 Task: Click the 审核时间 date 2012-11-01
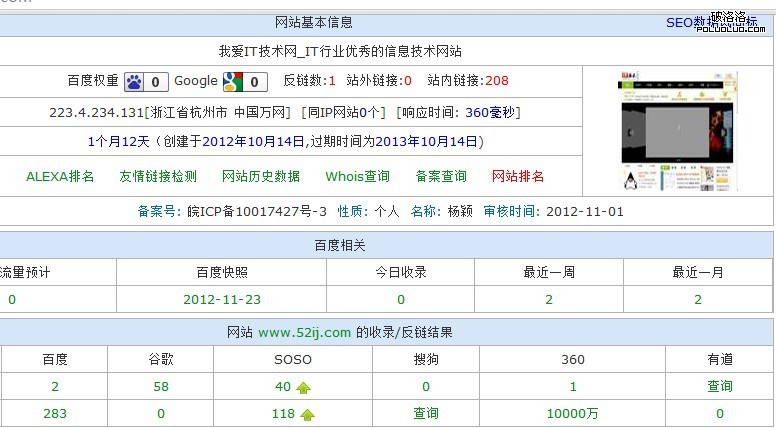tap(585, 212)
